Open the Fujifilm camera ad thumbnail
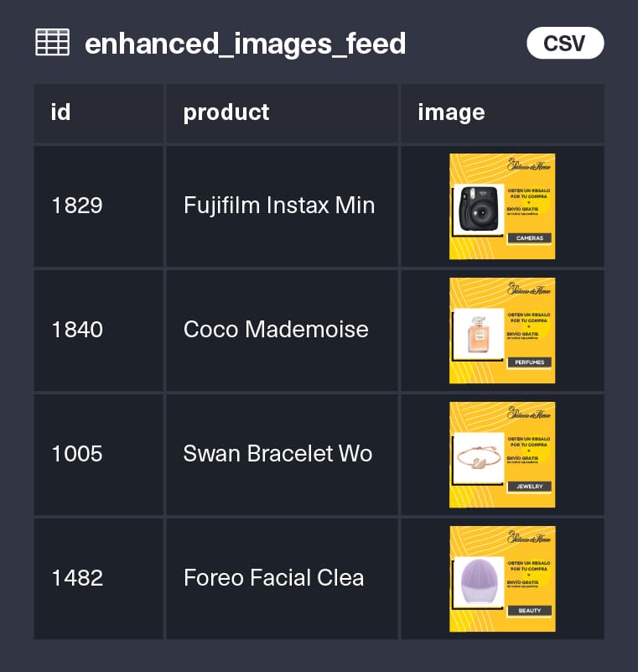 click(501, 206)
